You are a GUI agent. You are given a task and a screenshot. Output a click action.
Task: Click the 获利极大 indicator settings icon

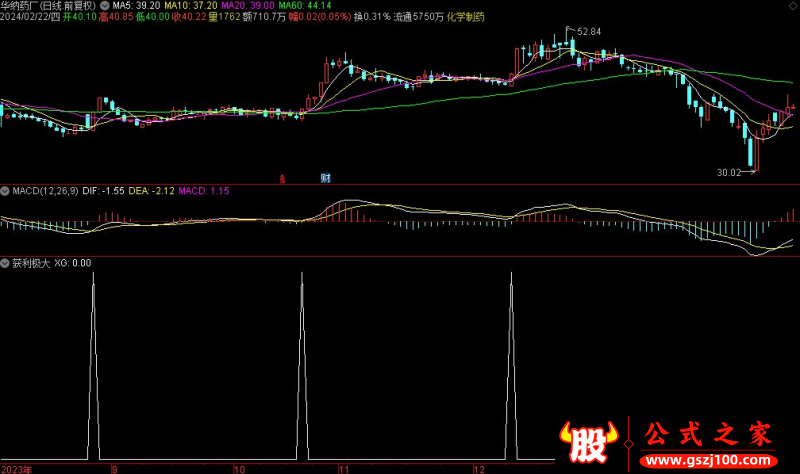(x=5, y=264)
